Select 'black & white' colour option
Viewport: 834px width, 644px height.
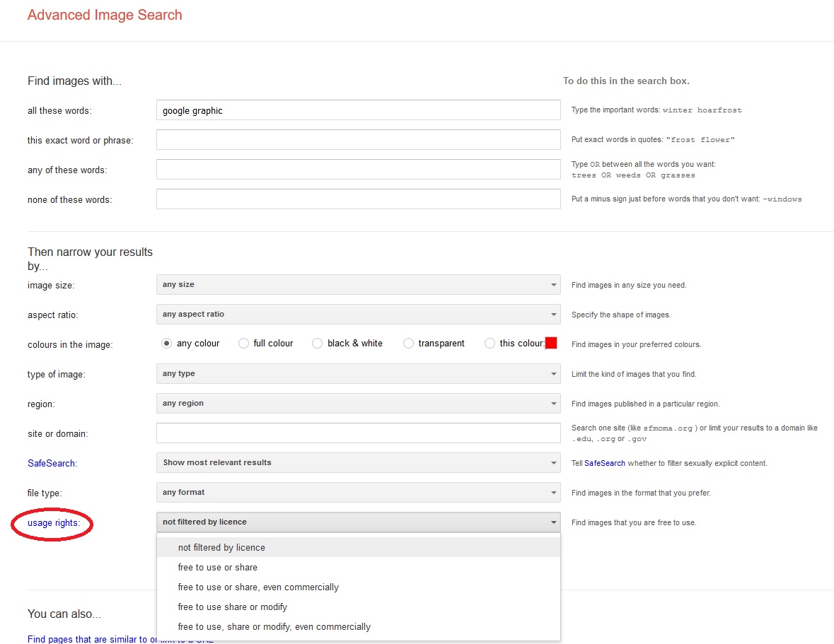coord(318,344)
